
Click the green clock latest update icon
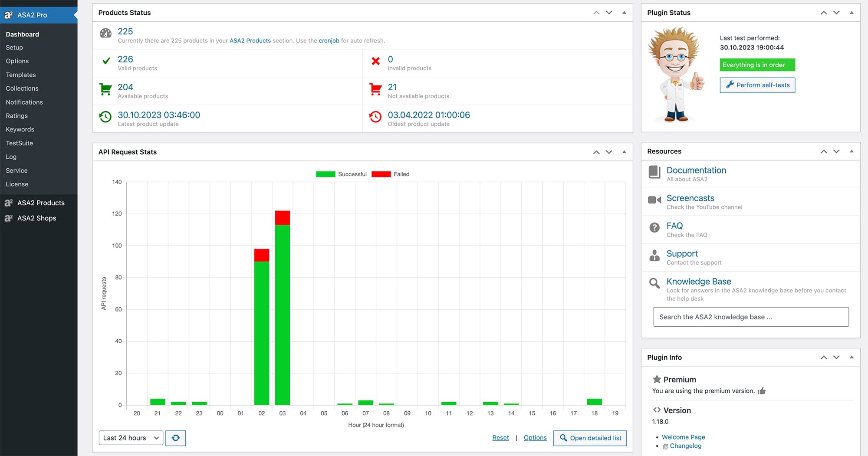click(x=105, y=117)
